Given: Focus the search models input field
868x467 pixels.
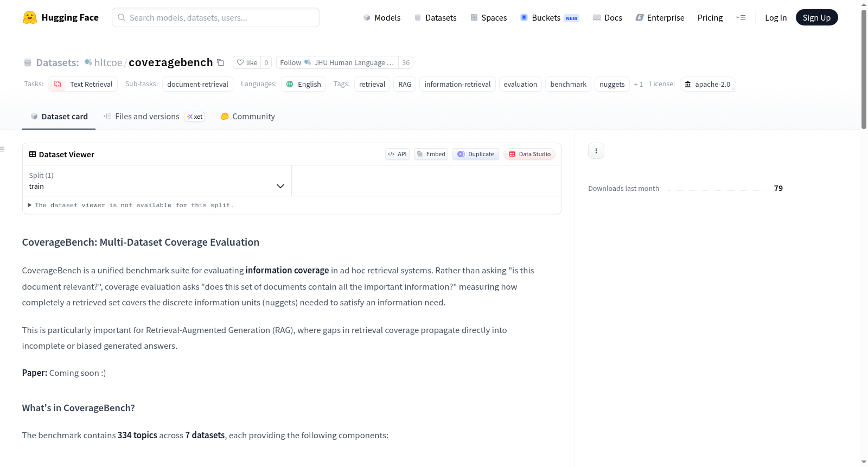Looking at the screenshot, I should 216,17.
